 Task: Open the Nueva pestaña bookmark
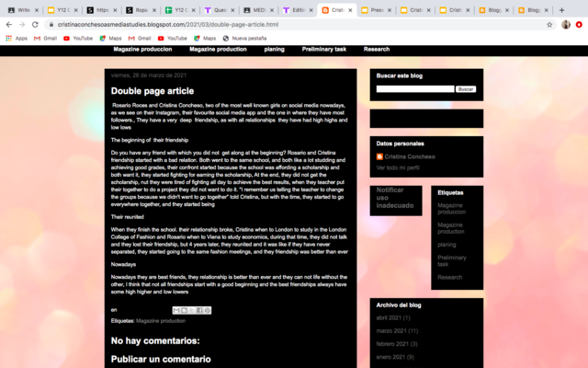pyautogui.click(x=244, y=39)
